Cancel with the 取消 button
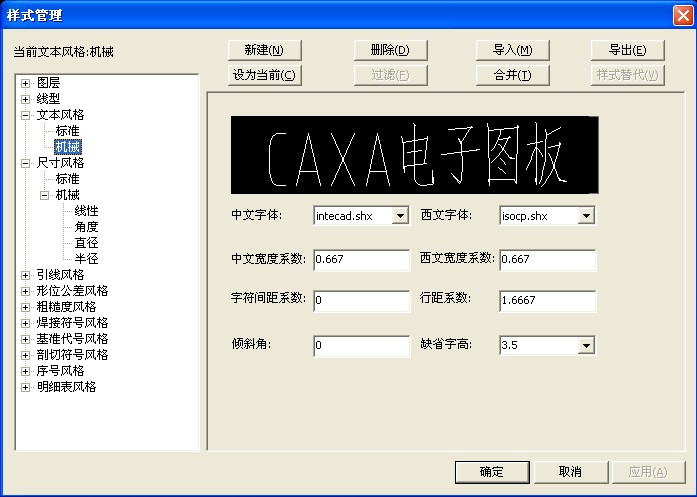Screen dimensions: 697x497 tap(571, 472)
